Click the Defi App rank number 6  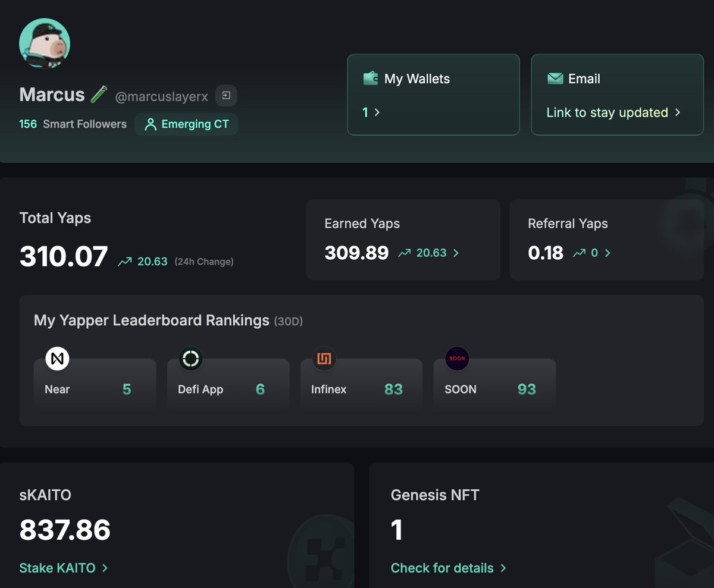coord(260,389)
